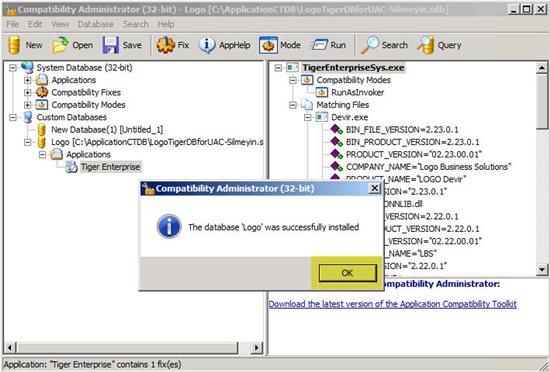
Task: Click the System Database (32-bit) globe icon
Action: (27, 67)
